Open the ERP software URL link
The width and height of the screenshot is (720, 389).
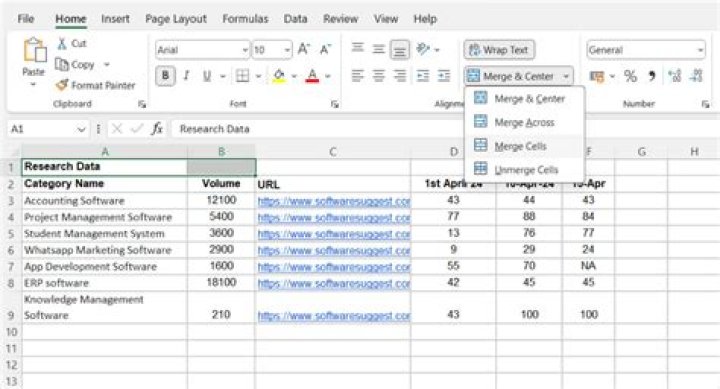tap(334, 284)
